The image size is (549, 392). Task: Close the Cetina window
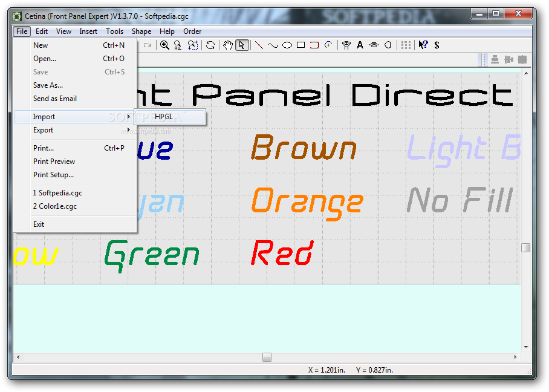(519, 14)
